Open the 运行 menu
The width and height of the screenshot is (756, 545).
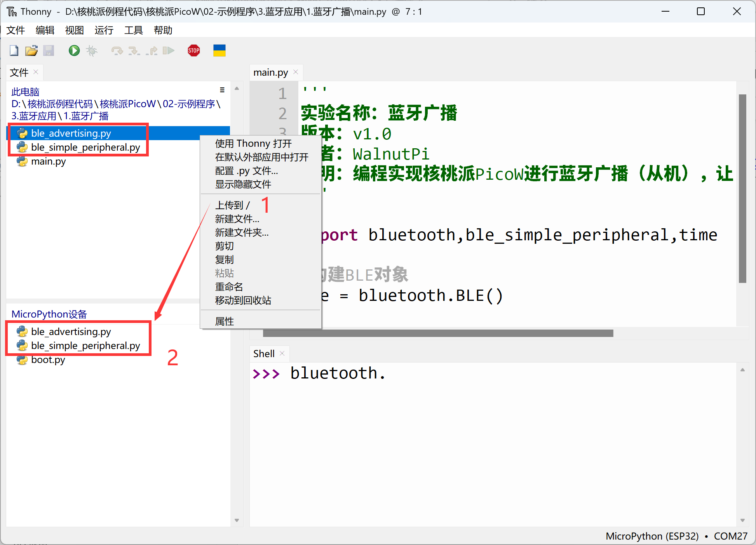(104, 30)
